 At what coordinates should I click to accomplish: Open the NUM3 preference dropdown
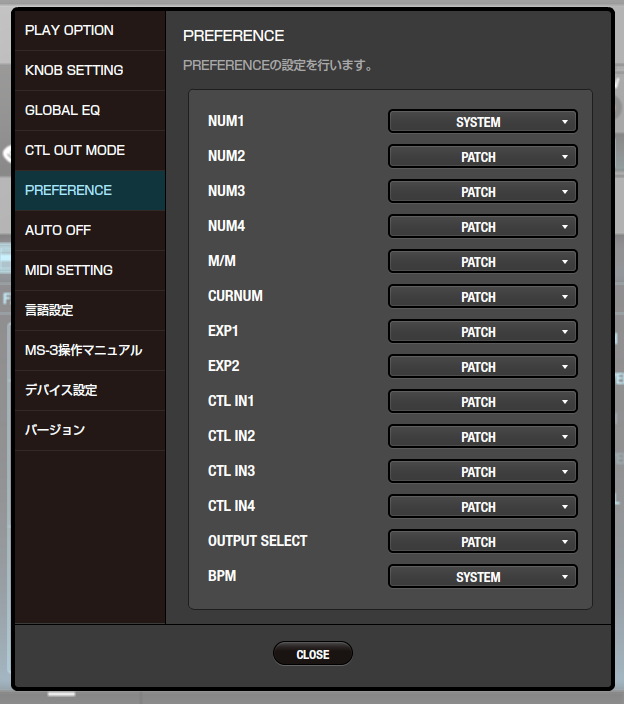(x=482, y=192)
